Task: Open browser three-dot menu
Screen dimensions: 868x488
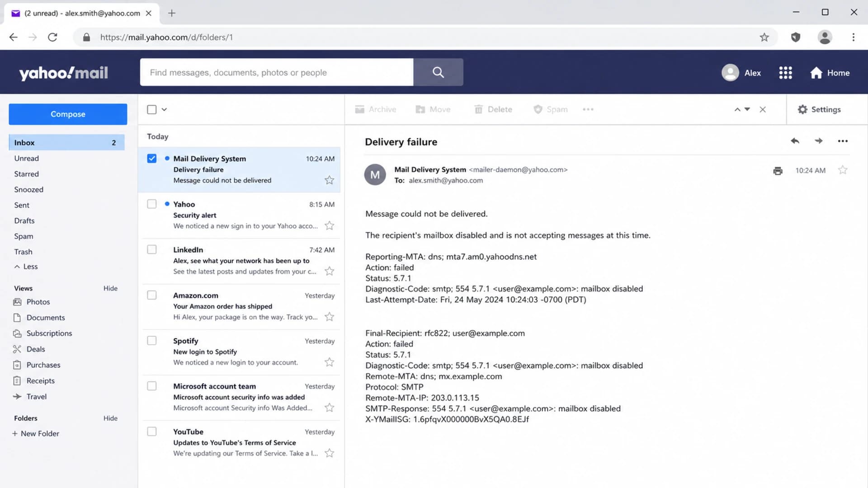Action: point(854,37)
